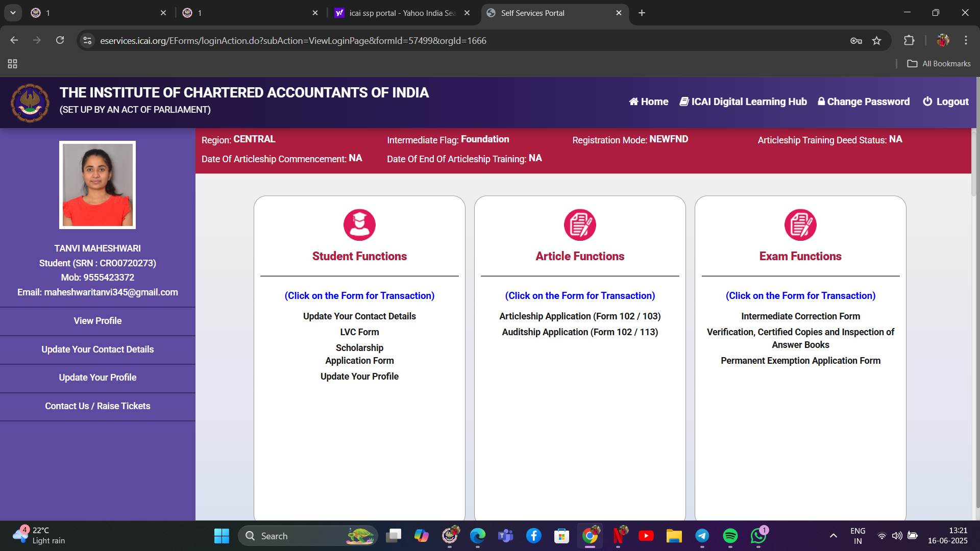
Task: Switch to the Yahoo India Search tab
Action: 402,13
